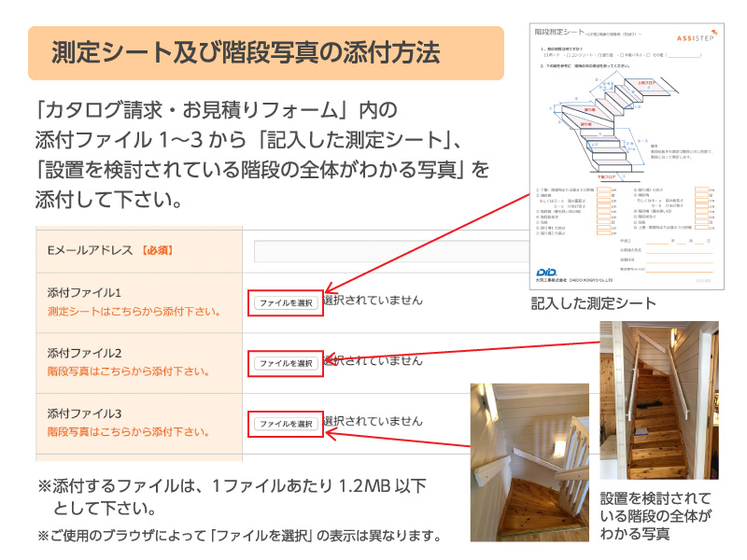The height and width of the screenshot is (560, 747).
Task: Select the 添付ファイル1 label
Action: click(x=84, y=292)
